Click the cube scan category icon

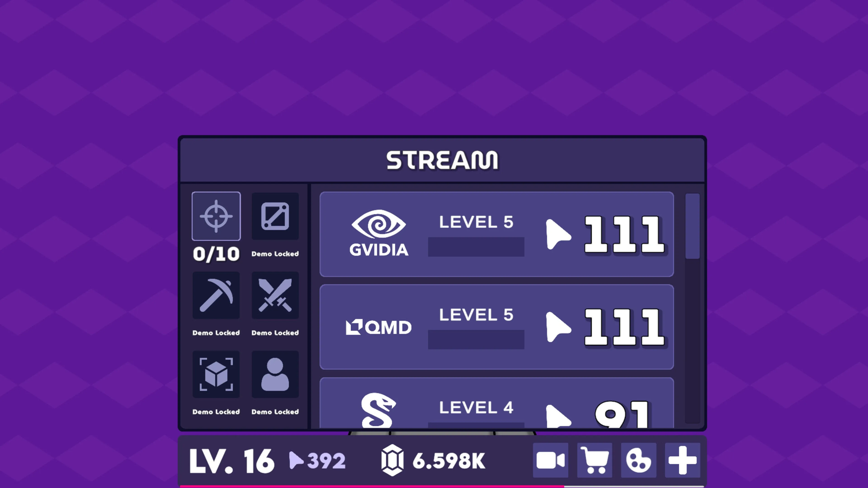click(216, 374)
